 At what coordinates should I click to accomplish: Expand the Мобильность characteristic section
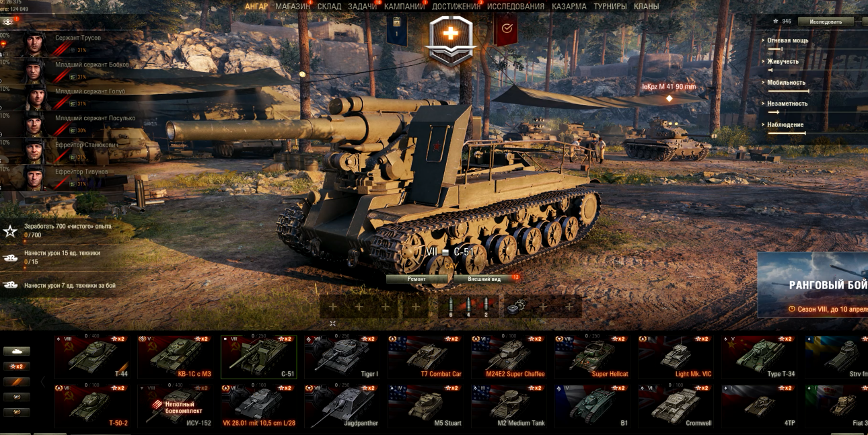[785, 83]
